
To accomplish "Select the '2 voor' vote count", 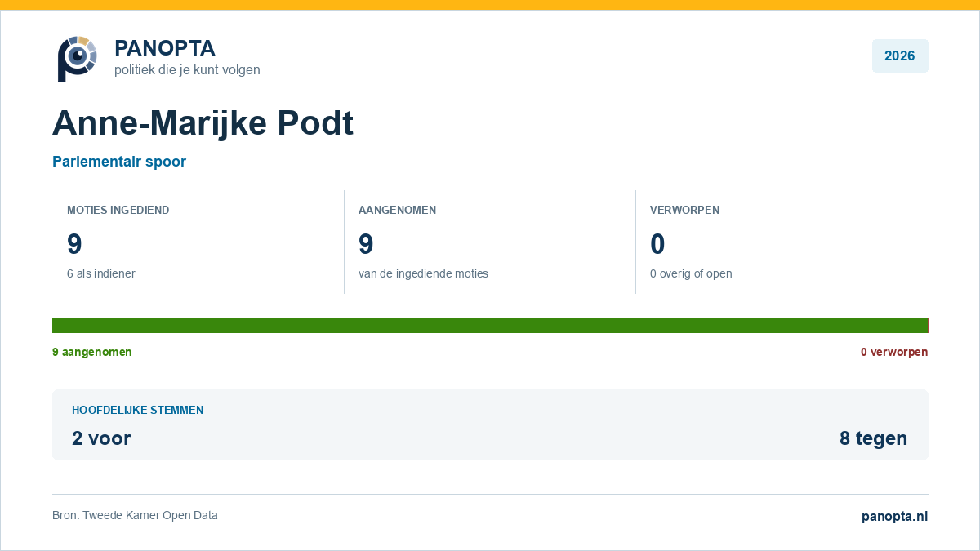I will (x=101, y=438).
